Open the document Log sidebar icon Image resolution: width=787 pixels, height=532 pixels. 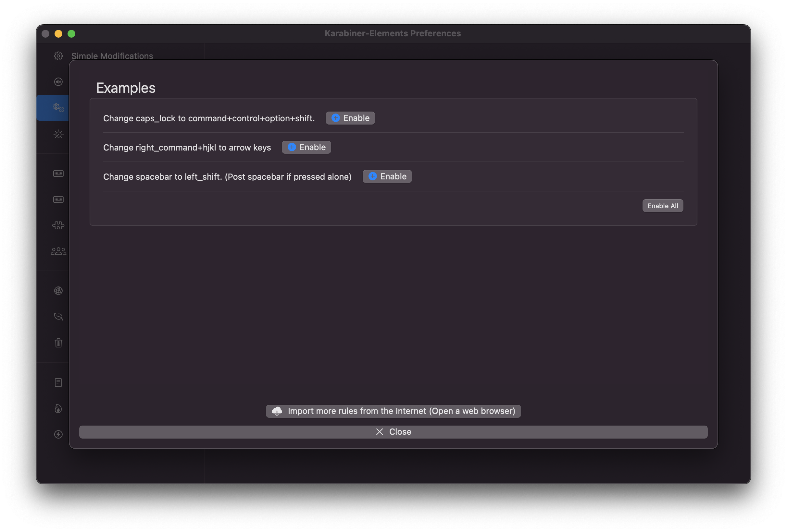coord(58,382)
